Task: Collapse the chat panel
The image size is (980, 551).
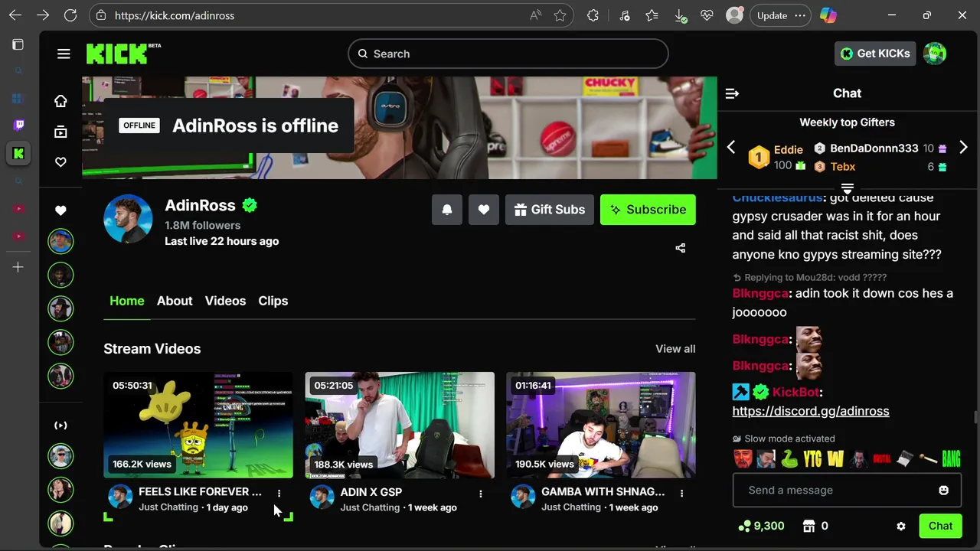Action: tap(732, 93)
